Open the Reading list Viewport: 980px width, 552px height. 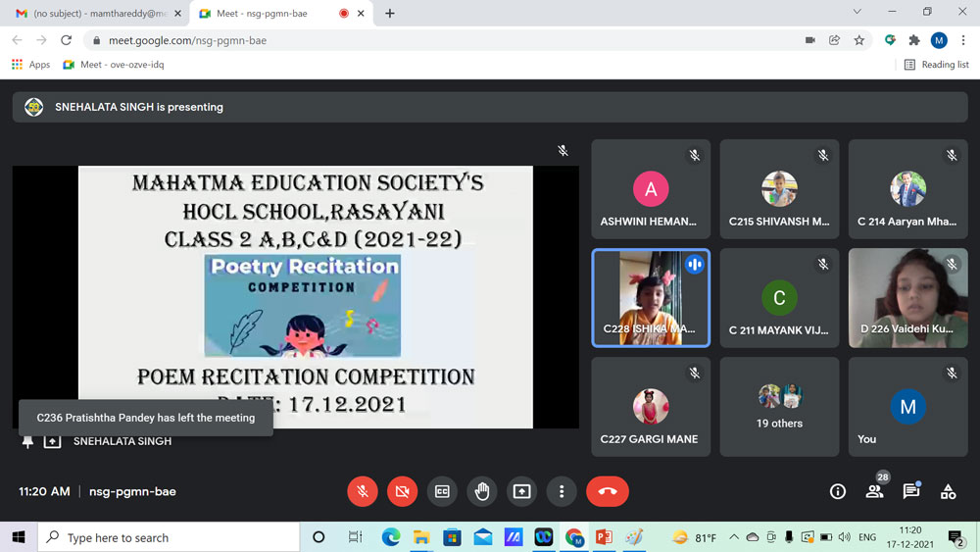point(936,65)
